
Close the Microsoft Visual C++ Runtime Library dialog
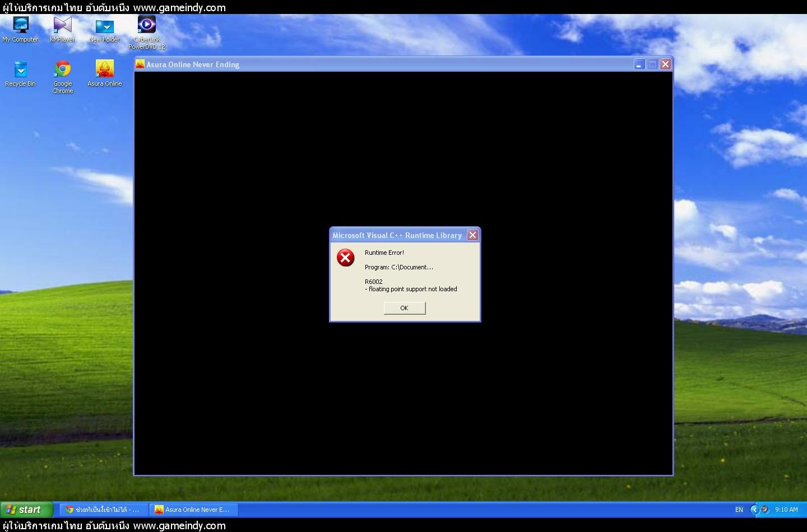coord(473,235)
